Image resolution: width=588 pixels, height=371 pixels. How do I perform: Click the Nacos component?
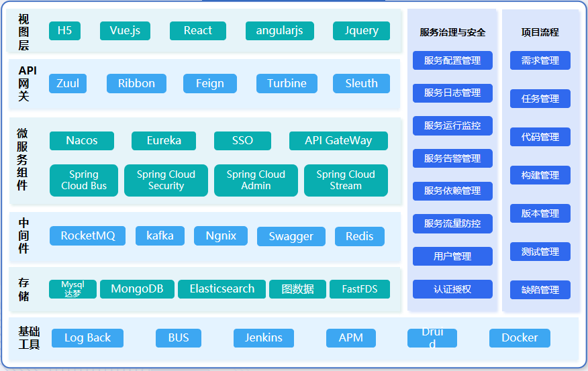coord(82,140)
